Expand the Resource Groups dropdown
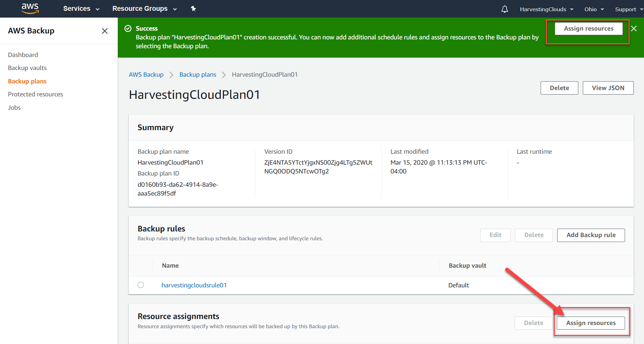644x344 pixels. pos(144,9)
